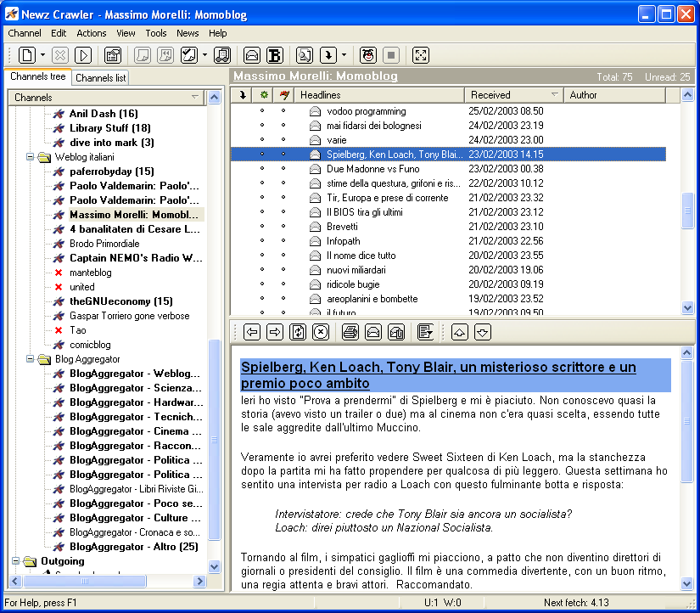Switch to the Channels list tab

click(x=101, y=78)
